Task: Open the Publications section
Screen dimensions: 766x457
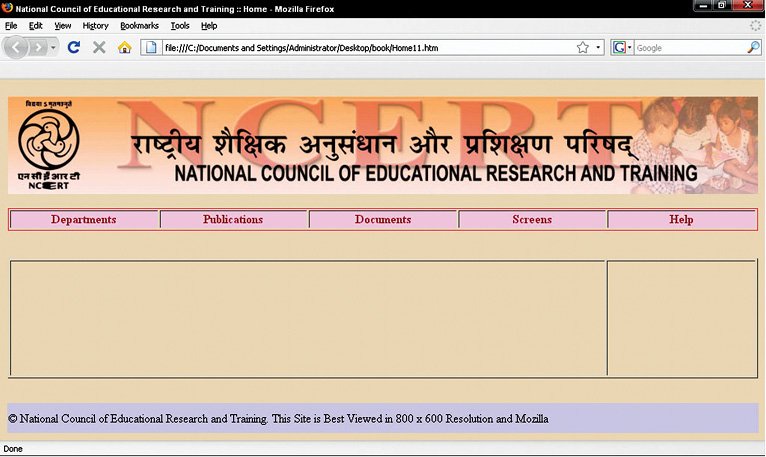Action: pyautogui.click(x=233, y=219)
